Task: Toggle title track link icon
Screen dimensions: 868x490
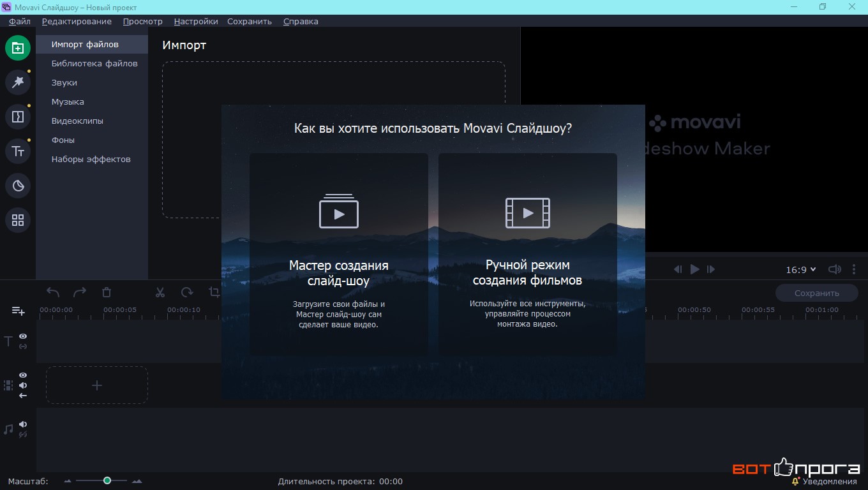Action: pos(23,346)
